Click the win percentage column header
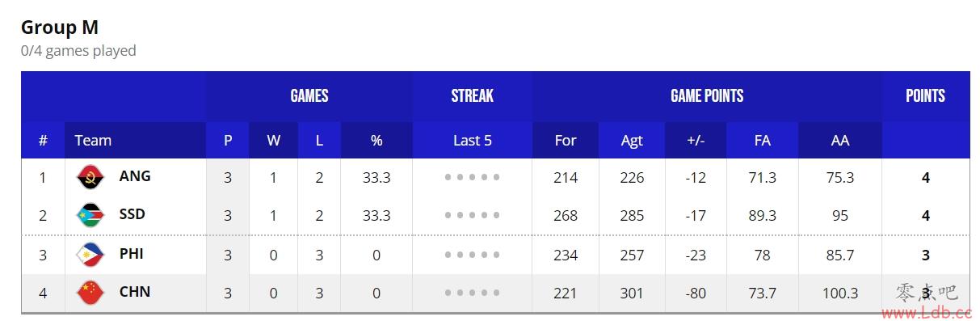Viewport: 980px width, 321px height. 376,140
